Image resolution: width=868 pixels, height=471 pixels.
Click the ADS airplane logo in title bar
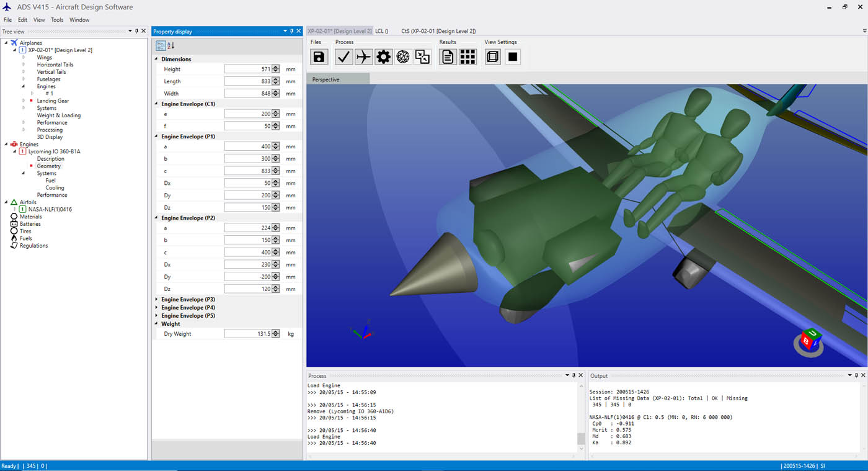[x=7, y=7]
